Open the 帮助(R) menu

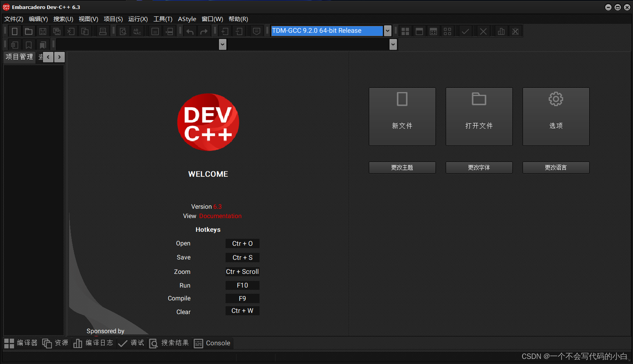click(x=238, y=19)
